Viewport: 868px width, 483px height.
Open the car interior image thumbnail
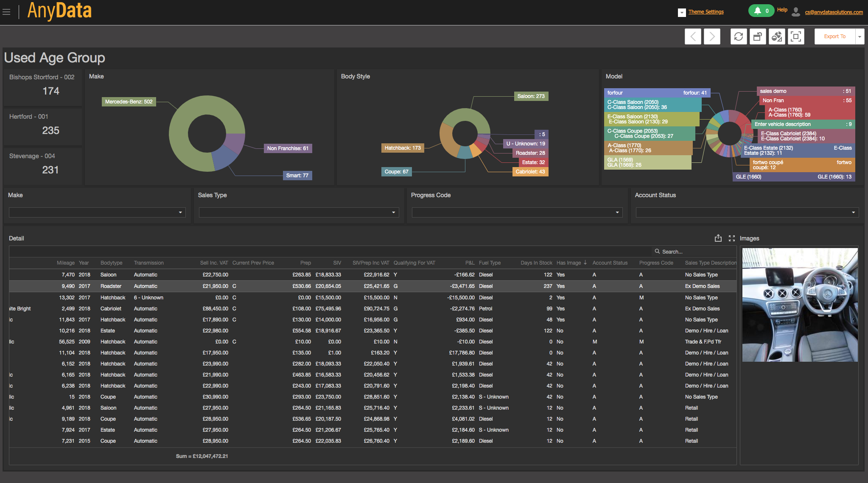pyautogui.click(x=800, y=305)
